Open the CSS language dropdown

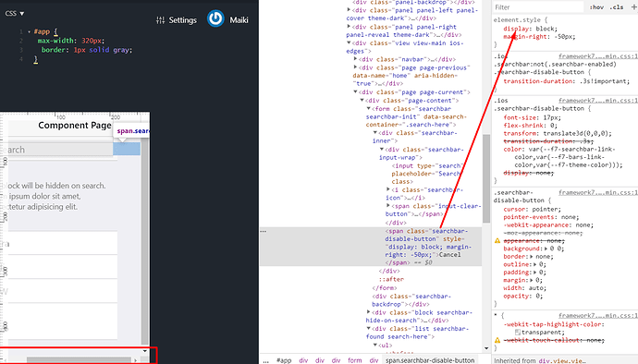pos(15,14)
